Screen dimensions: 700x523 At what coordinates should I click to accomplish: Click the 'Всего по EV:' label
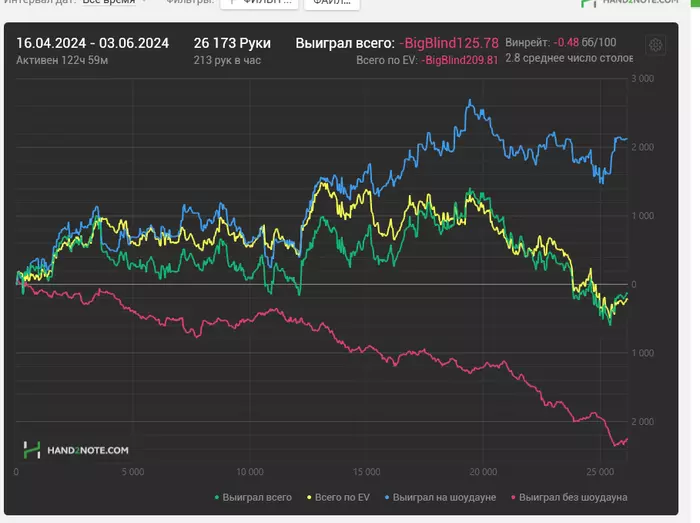click(x=387, y=60)
